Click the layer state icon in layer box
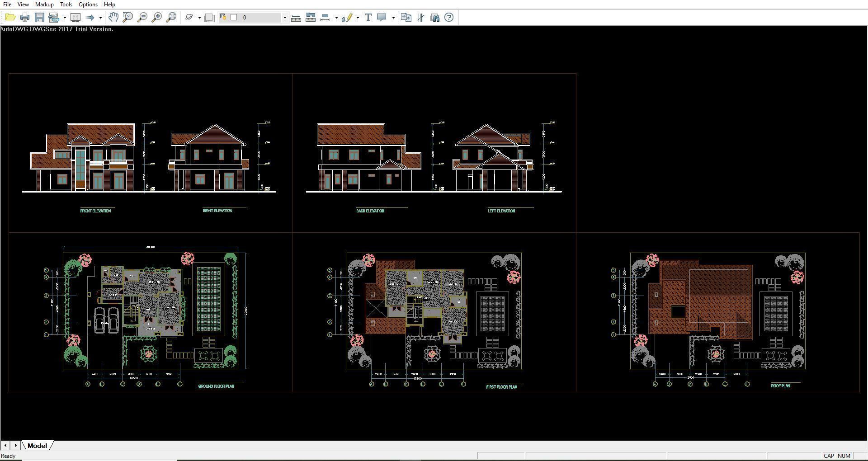This screenshot has height=461, width=868. tap(223, 17)
